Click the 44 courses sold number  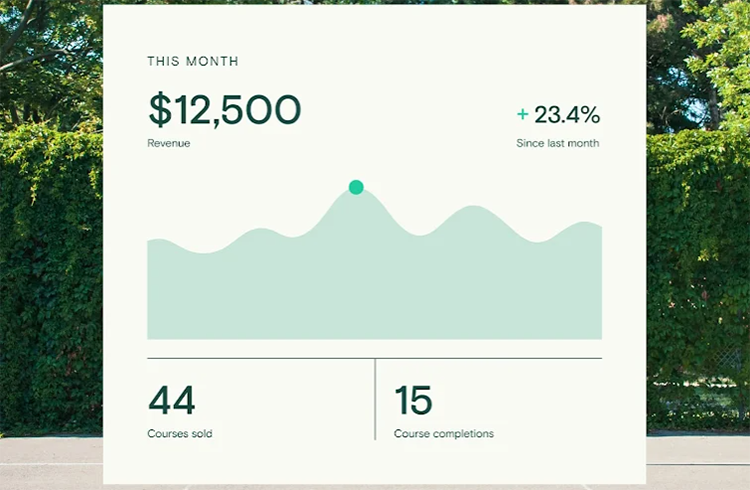(172, 400)
